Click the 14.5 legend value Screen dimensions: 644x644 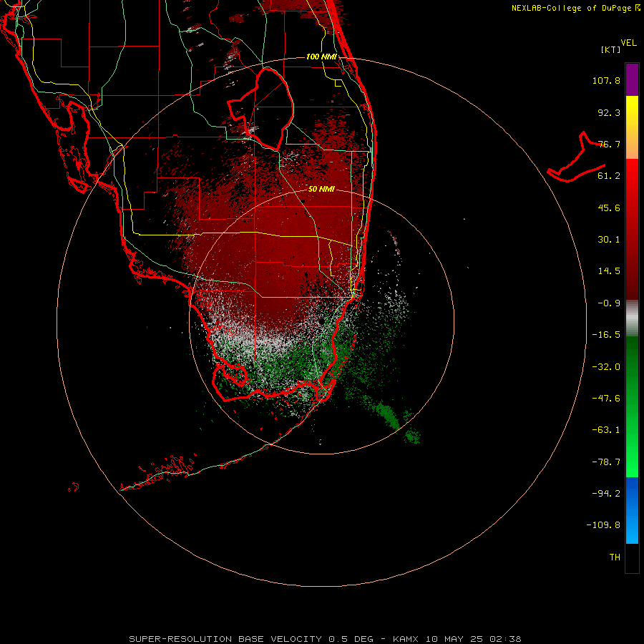point(609,271)
